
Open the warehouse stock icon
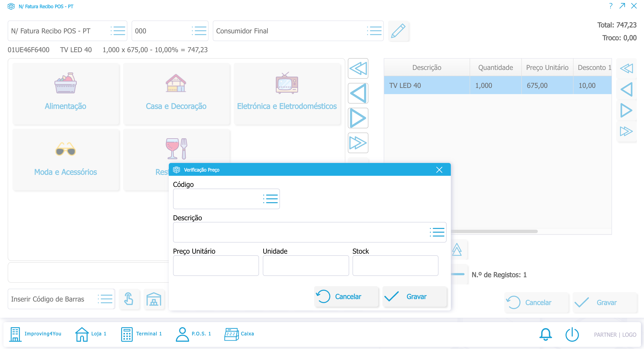(x=154, y=299)
